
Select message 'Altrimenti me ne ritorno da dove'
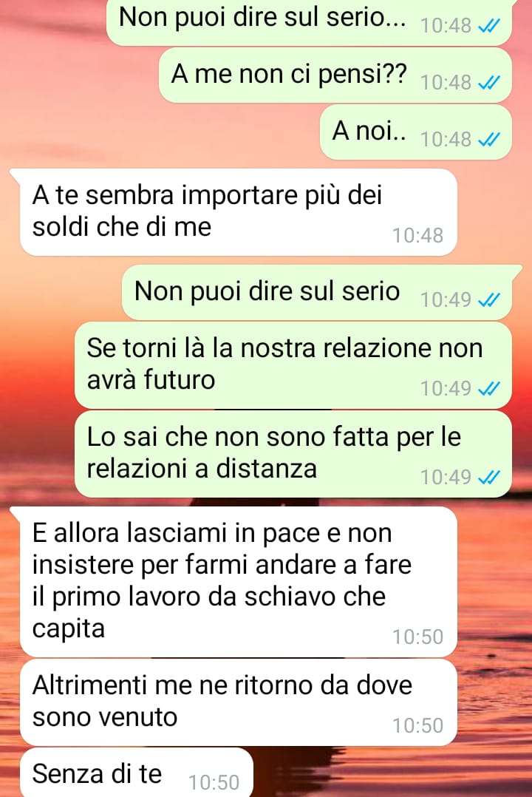coord(239,702)
